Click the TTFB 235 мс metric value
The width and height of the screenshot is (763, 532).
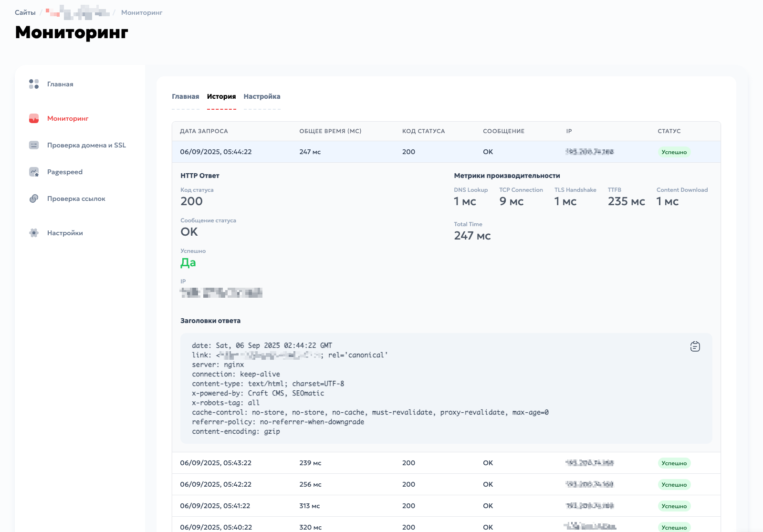point(626,201)
